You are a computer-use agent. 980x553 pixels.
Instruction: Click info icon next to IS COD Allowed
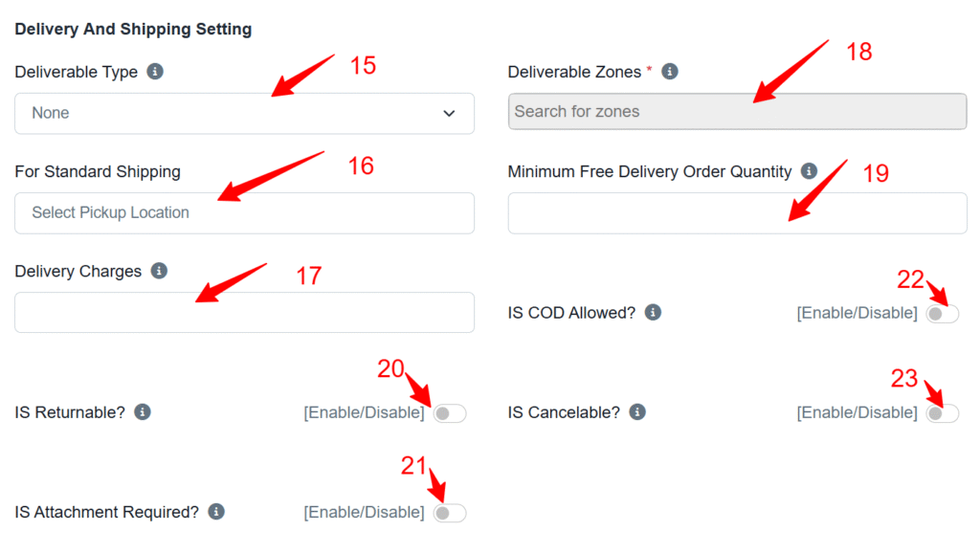(x=653, y=313)
